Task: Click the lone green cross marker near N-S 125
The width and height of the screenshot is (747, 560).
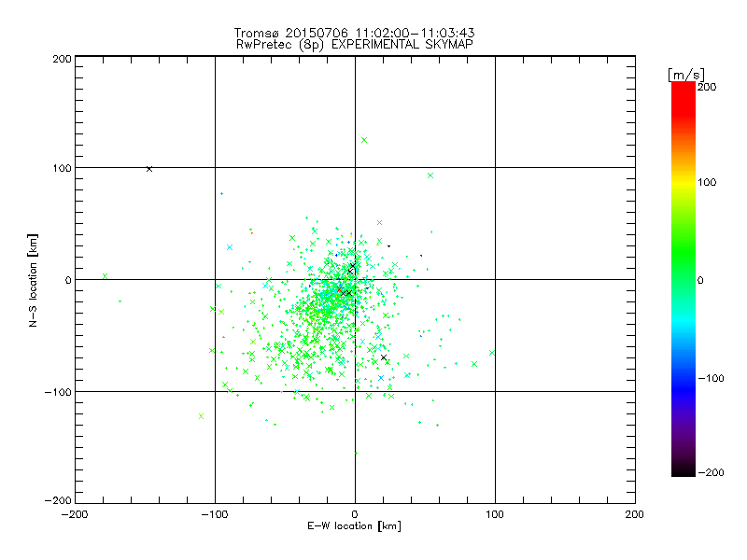Action: point(364,140)
